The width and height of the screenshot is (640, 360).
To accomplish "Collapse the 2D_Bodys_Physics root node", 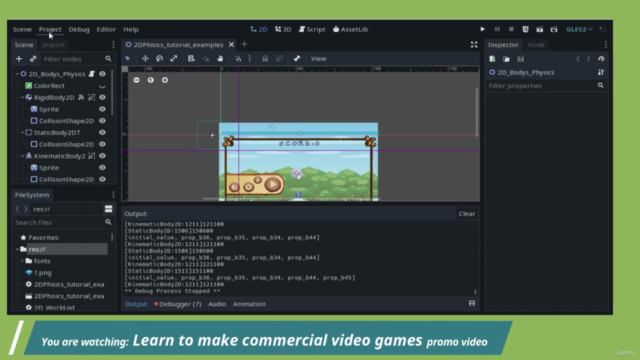I will tap(17, 74).
